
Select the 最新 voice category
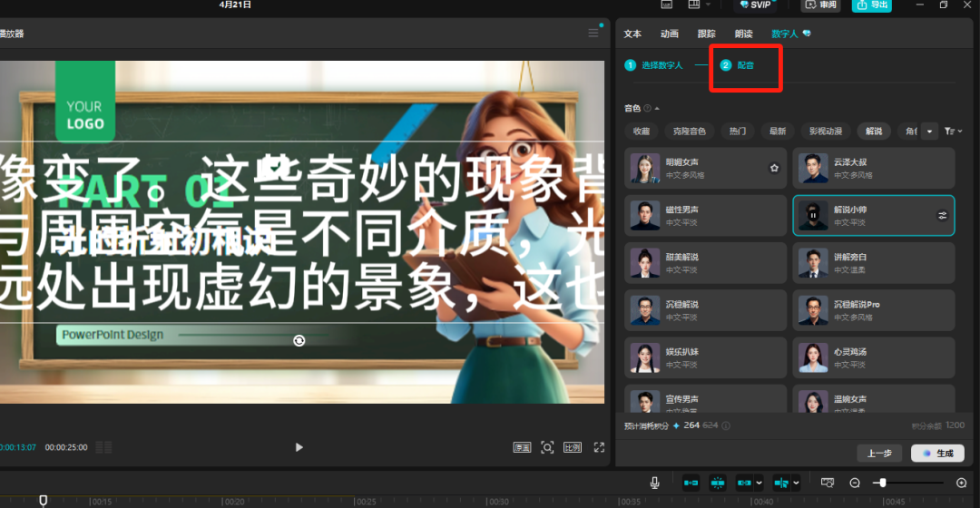(x=778, y=132)
